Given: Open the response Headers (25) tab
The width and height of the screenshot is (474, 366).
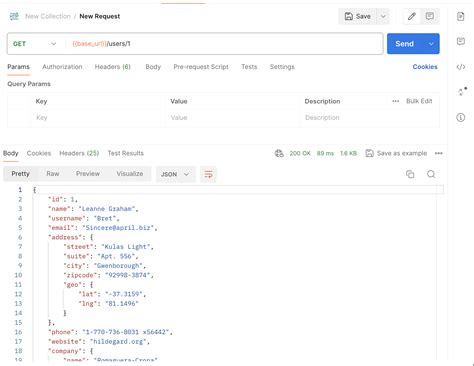Looking at the screenshot, I should point(79,153).
